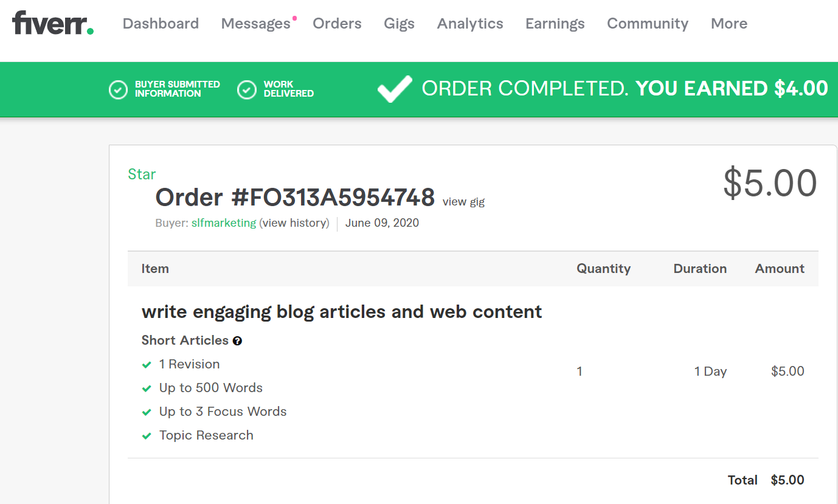The height and width of the screenshot is (504, 838).
Task: Click the Fiverr logo
Action: tap(53, 23)
